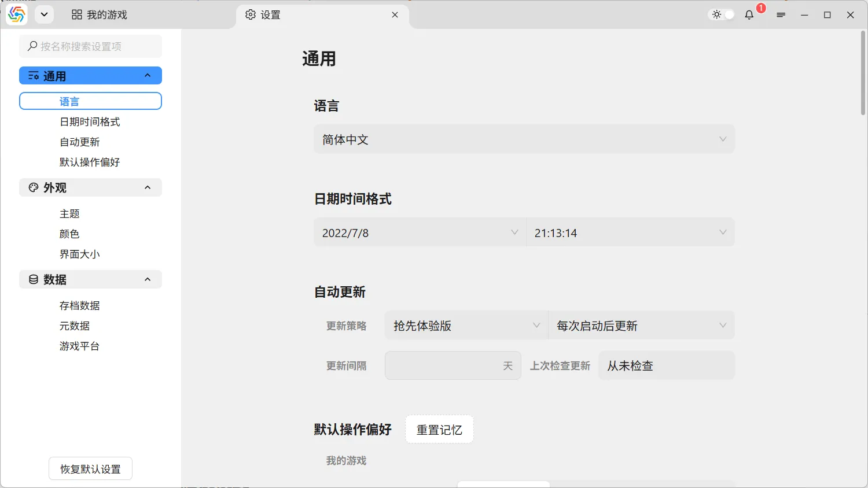Click the 设置 gear icon on tab
Viewport: 868px width, 488px height.
(251, 15)
